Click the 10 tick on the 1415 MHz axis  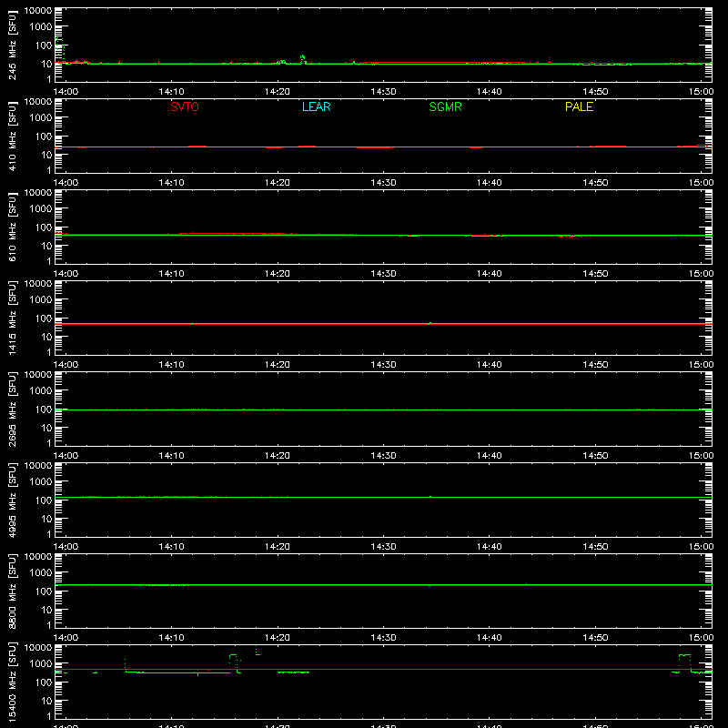tap(46, 337)
